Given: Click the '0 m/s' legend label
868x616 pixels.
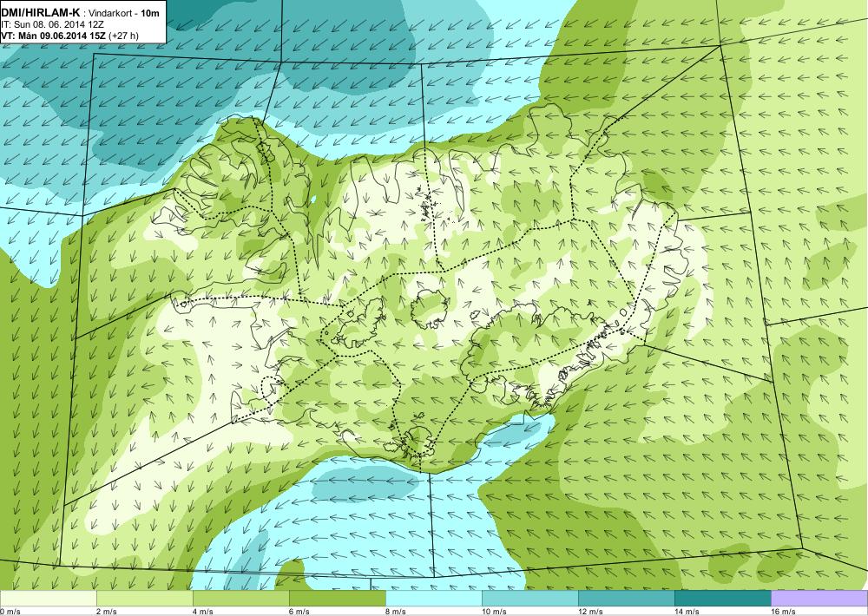Looking at the screenshot, I should (10, 612).
